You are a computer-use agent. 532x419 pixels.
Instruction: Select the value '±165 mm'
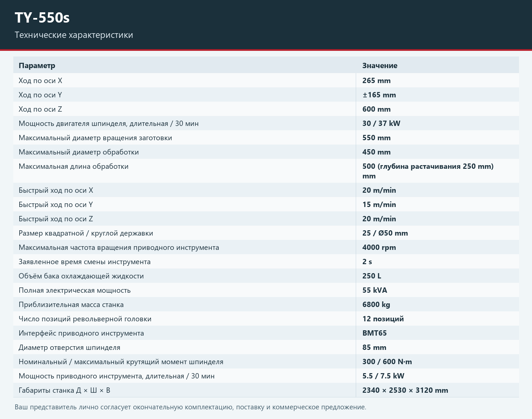click(x=379, y=95)
